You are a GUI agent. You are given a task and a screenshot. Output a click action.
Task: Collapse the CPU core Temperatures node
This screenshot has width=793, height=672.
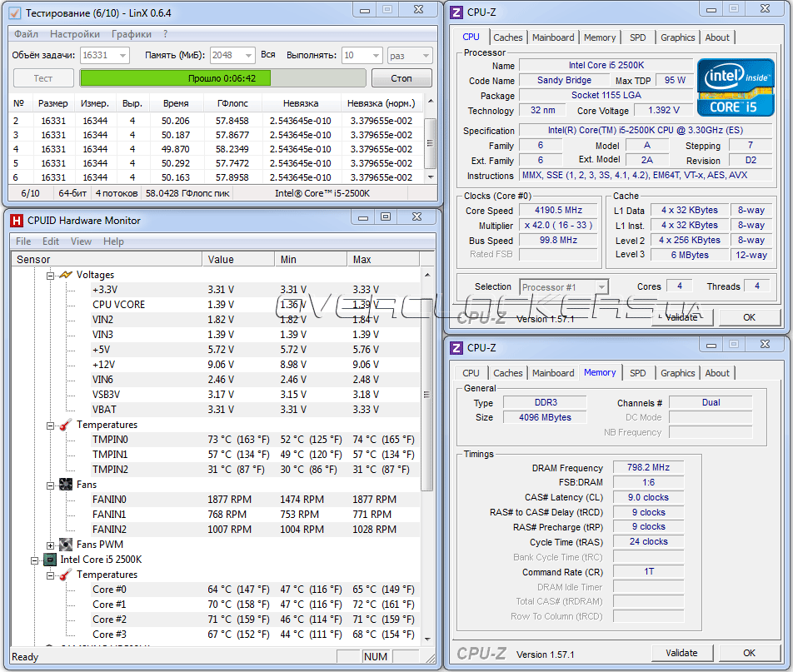[50, 575]
